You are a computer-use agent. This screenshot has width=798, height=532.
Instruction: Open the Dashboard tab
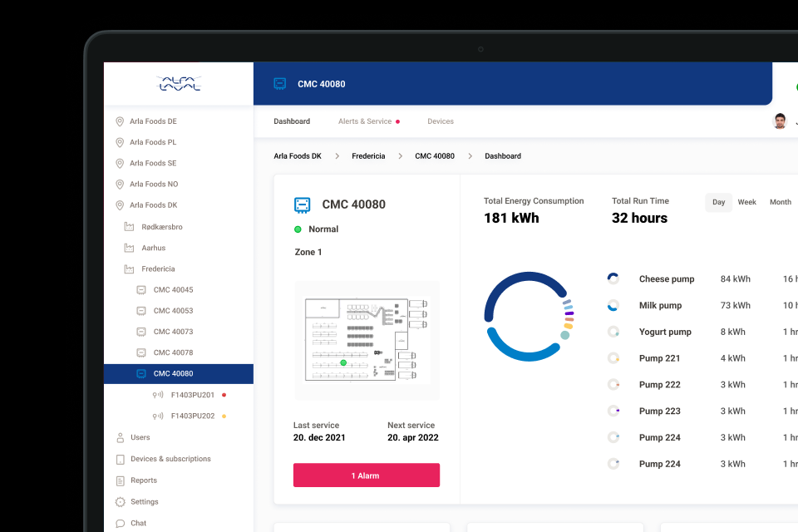[292, 121]
